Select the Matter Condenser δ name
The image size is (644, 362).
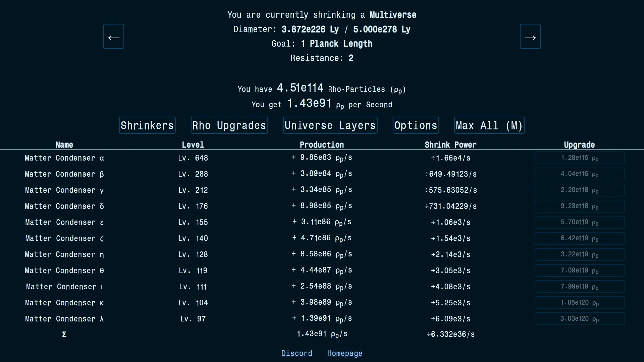click(64, 206)
